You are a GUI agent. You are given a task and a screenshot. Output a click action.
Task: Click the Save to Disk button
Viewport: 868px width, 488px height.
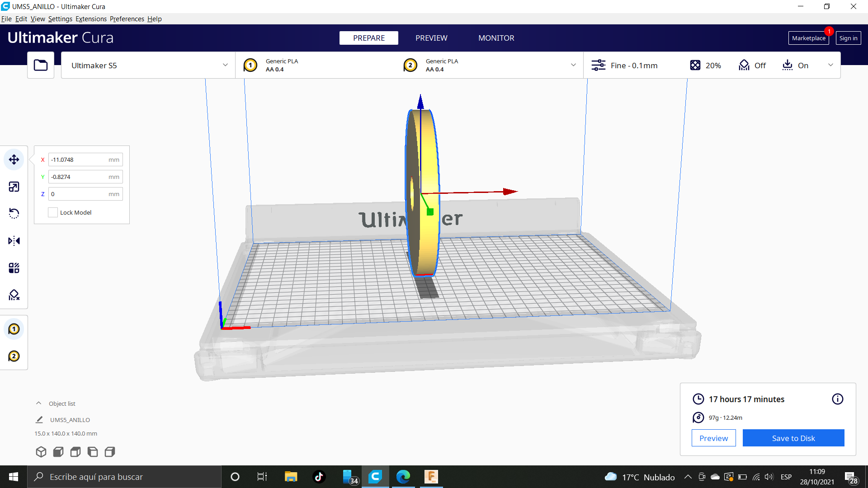pyautogui.click(x=793, y=438)
